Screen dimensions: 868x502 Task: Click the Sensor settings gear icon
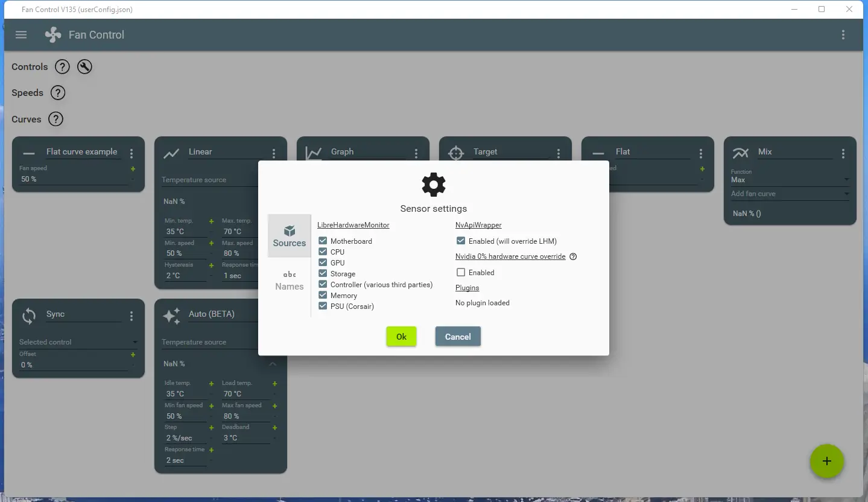[x=434, y=185]
